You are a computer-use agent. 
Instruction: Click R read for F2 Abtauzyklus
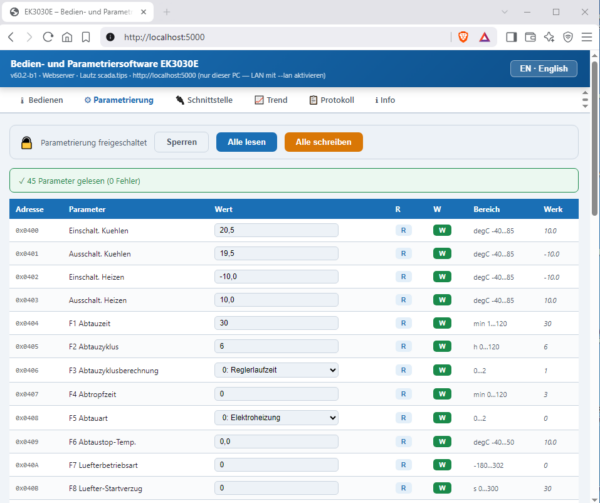coord(403,346)
